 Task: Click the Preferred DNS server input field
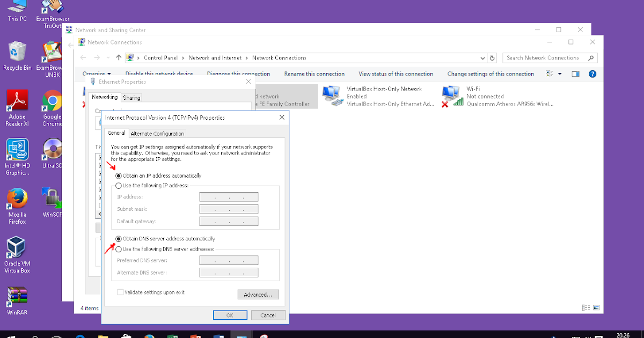pos(228,260)
